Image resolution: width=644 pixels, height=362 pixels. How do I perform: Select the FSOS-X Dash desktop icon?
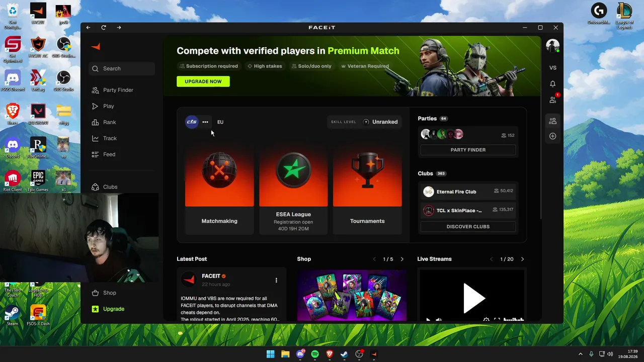38,316
